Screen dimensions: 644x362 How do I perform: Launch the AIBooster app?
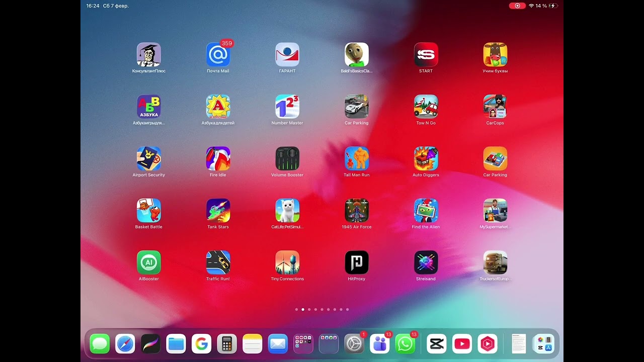point(149,262)
